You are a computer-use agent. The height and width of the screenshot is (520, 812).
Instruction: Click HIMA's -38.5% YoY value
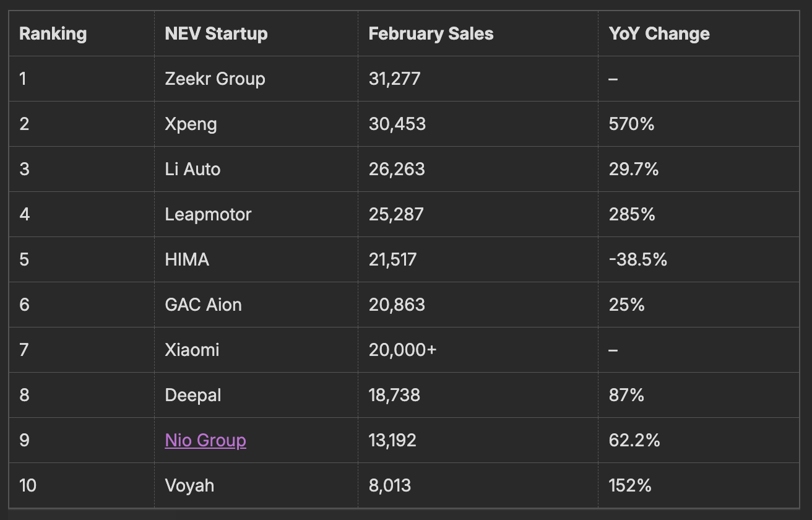pos(637,259)
